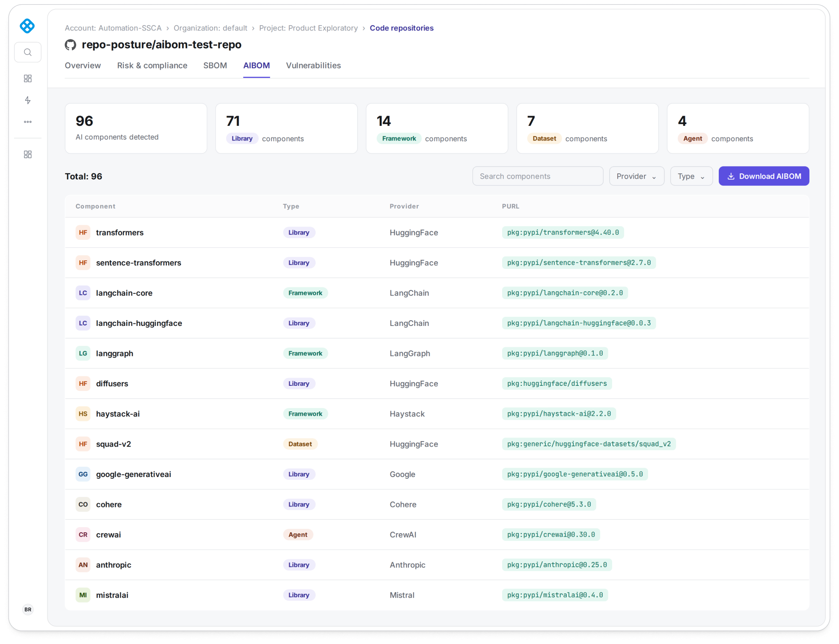Click the Dataset type badge for squad-v2

(x=300, y=444)
